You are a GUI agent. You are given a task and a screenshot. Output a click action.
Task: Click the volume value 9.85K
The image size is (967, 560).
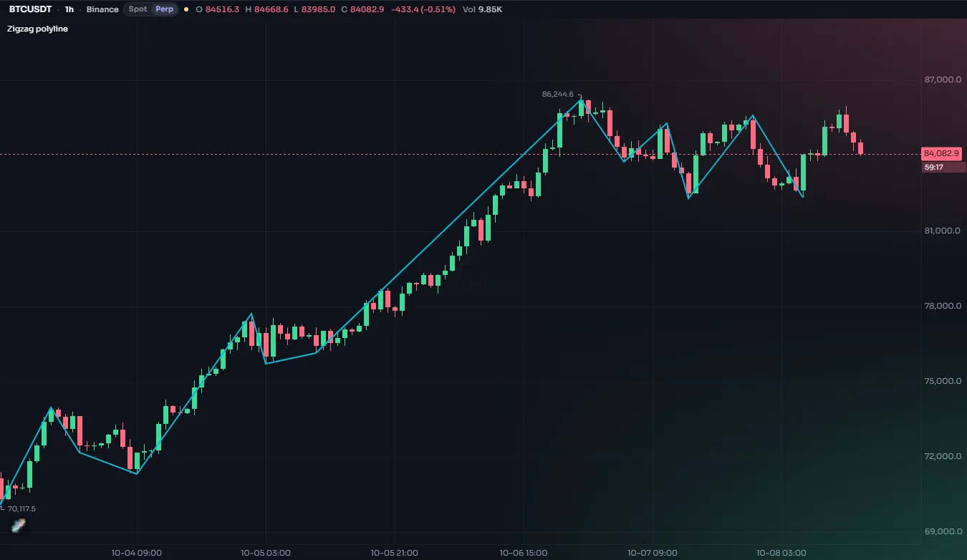pos(491,9)
